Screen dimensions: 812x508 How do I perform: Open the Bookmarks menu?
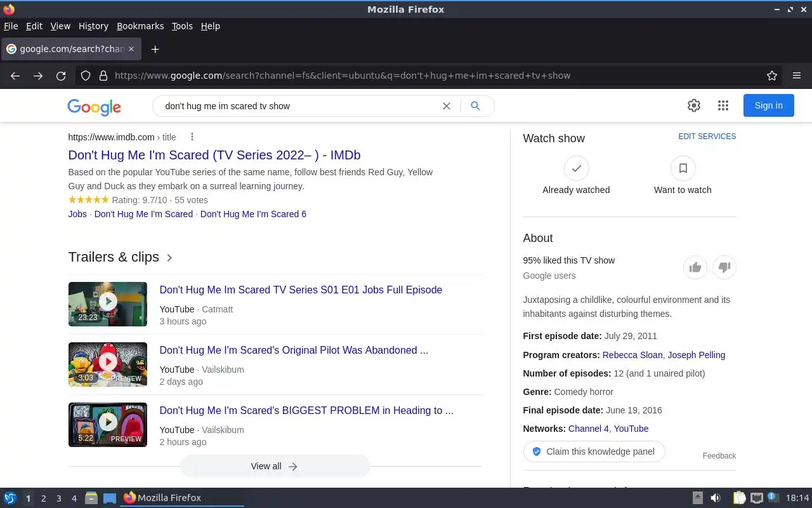click(140, 26)
